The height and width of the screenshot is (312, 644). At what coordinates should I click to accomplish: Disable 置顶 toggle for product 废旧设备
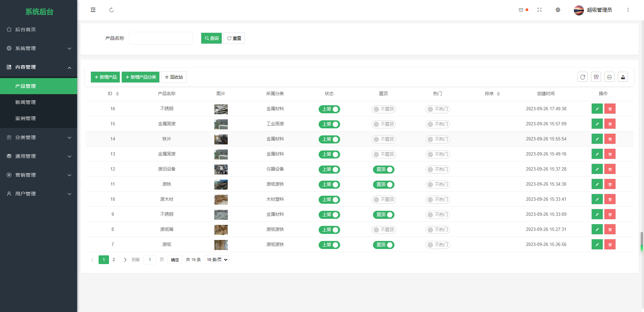[x=383, y=170]
